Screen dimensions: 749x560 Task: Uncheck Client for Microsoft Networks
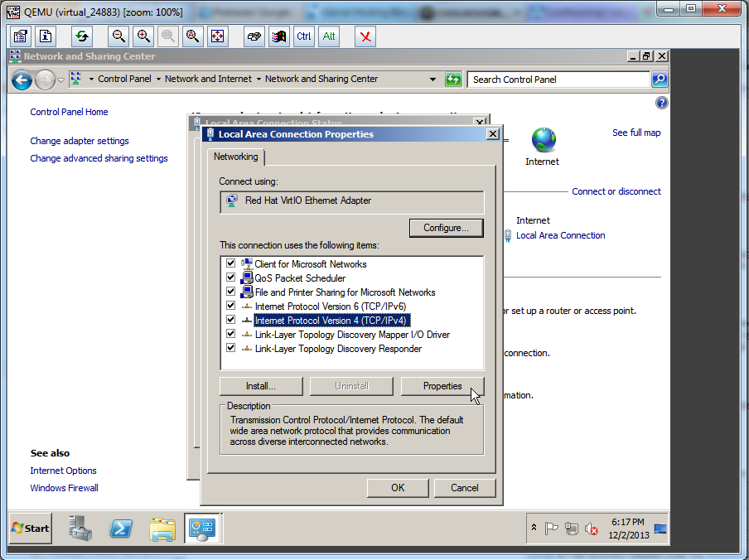[230, 263]
